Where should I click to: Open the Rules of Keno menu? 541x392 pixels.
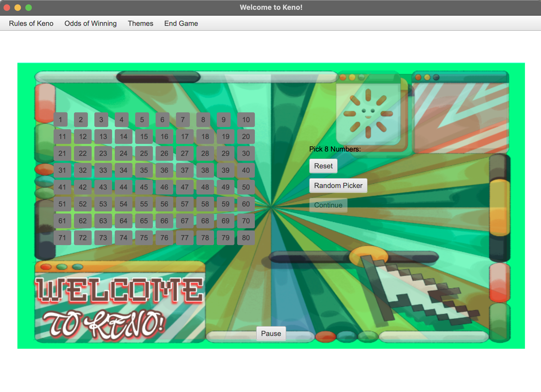[31, 23]
